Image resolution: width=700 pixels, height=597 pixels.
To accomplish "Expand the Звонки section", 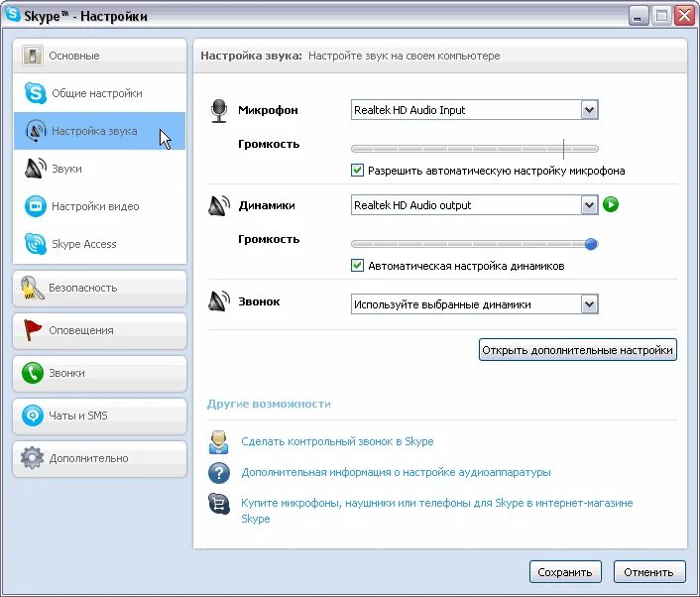I will tap(99, 373).
